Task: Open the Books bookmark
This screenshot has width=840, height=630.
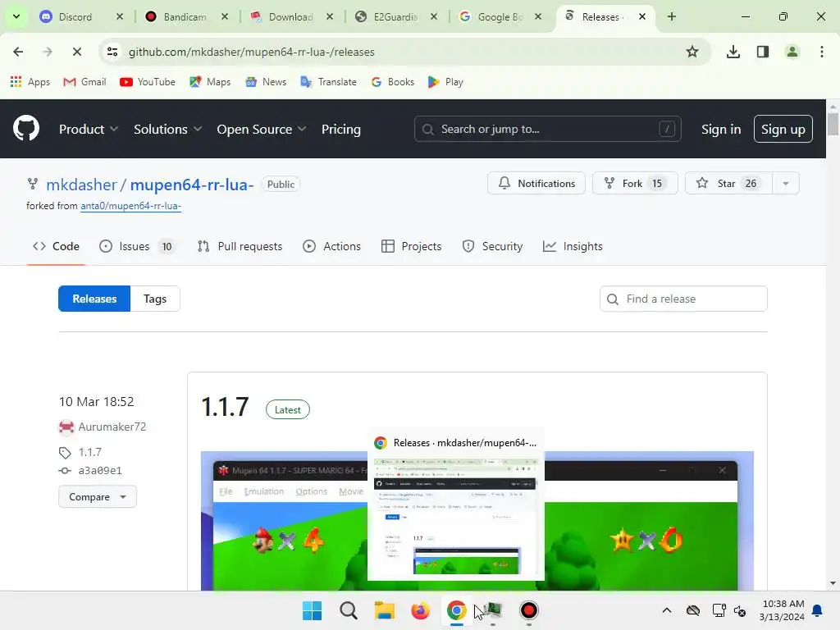Action: coord(393,82)
